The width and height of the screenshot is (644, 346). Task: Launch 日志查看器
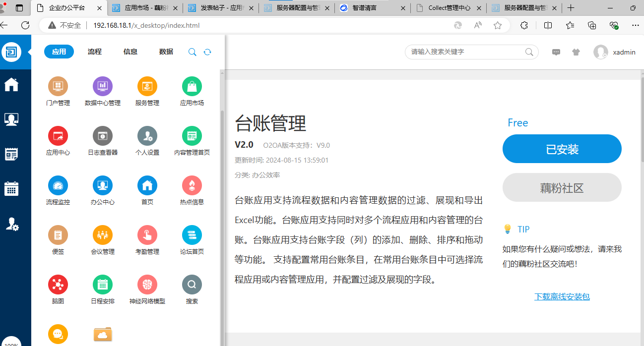pos(103,141)
